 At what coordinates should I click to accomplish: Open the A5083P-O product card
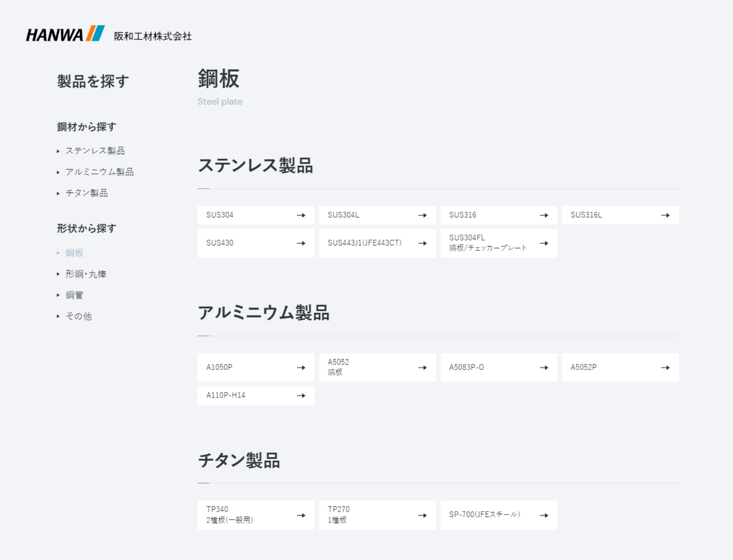499,367
